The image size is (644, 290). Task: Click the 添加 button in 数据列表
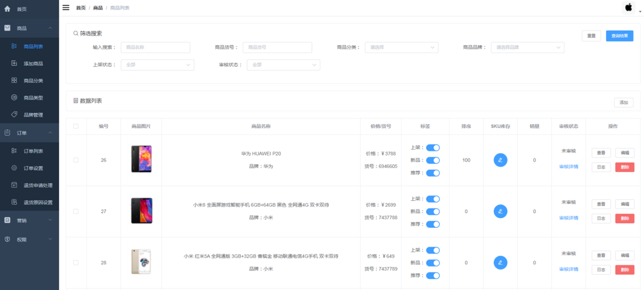pyautogui.click(x=623, y=102)
